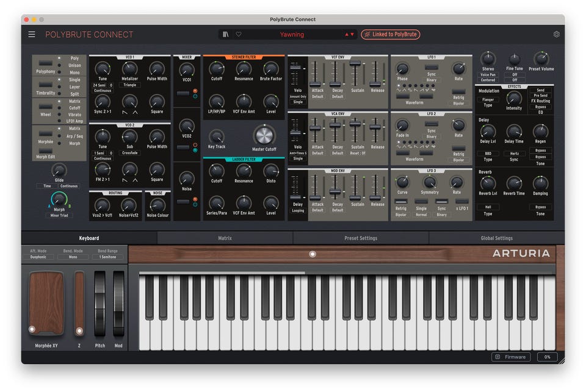The width and height of the screenshot is (586, 392).
Task: Open the VCO 1 tune range '24 Semi' selector
Action: pyautogui.click(x=99, y=85)
